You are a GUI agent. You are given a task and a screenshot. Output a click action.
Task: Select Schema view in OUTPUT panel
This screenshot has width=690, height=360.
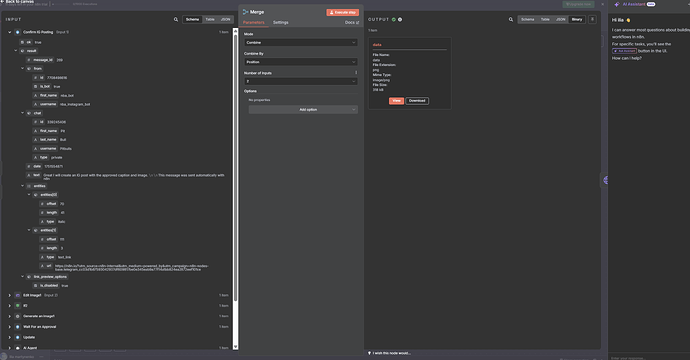[528, 19]
